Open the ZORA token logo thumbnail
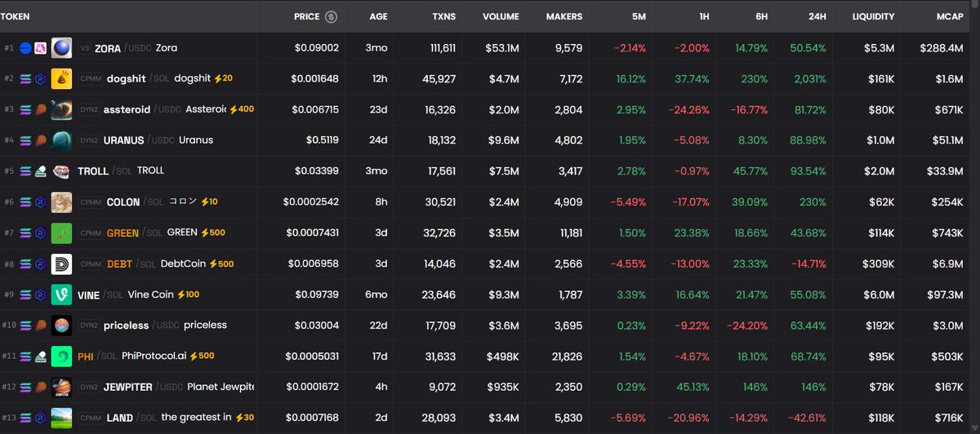This screenshot has height=434, width=980. (61, 48)
